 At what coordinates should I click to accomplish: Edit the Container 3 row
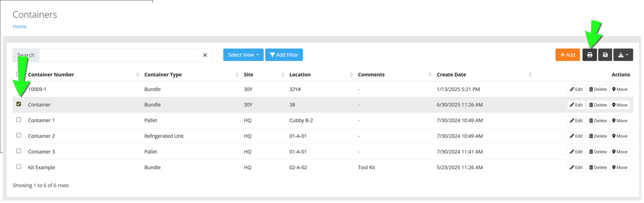tap(576, 152)
